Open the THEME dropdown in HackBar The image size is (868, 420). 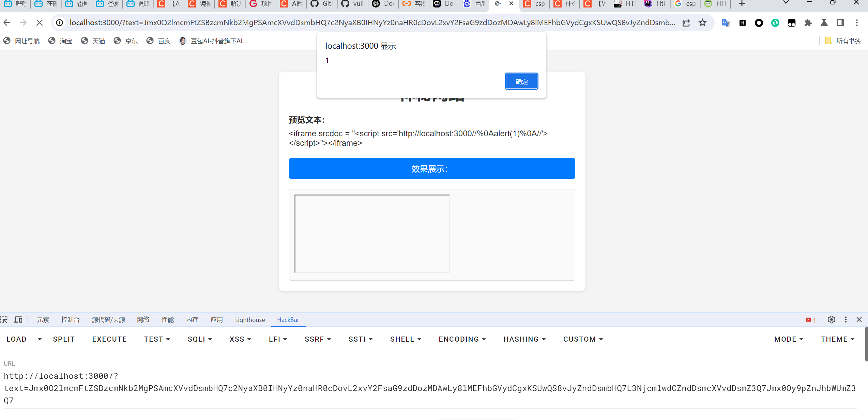coord(838,339)
